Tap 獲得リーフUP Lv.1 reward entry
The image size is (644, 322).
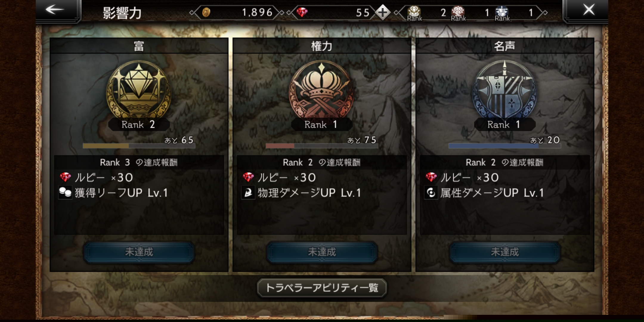(113, 193)
